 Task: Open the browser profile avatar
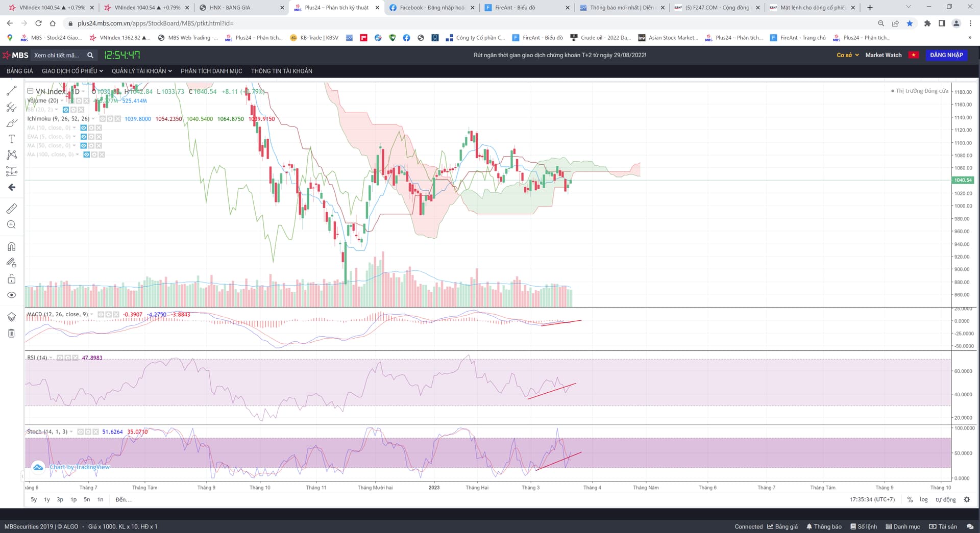tap(956, 23)
